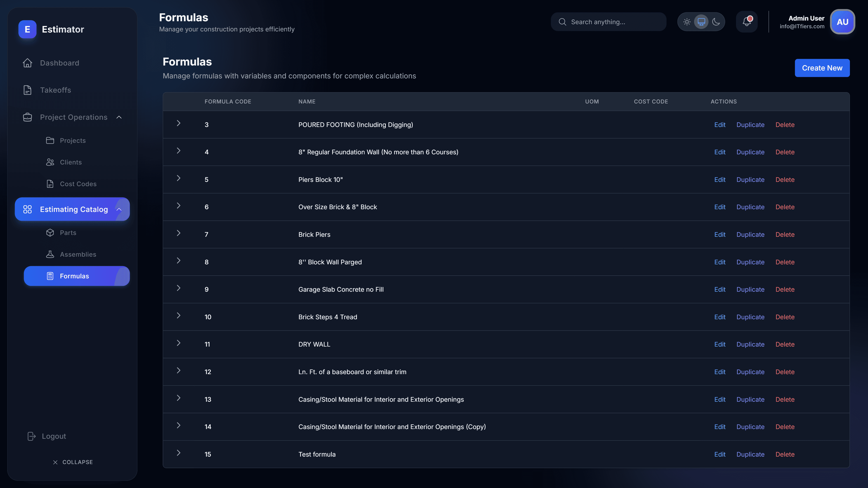
Task: Expand the Garage Slab Concrete row
Action: click(179, 288)
